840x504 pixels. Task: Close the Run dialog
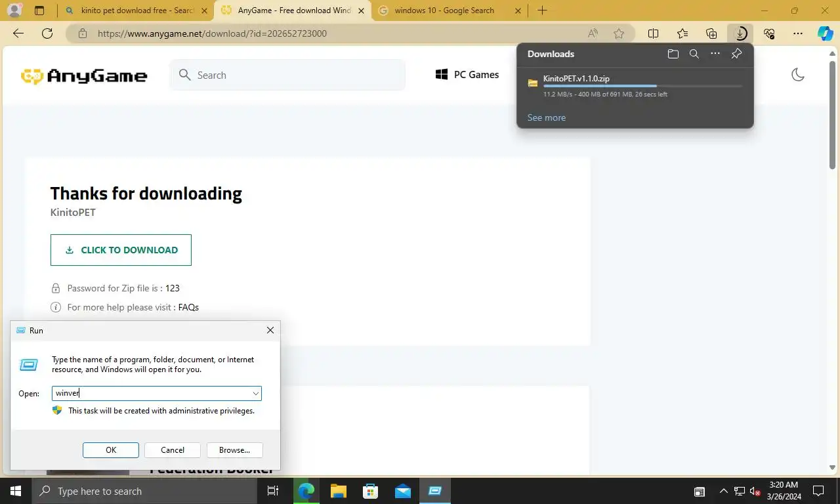[x=270, y=330]
